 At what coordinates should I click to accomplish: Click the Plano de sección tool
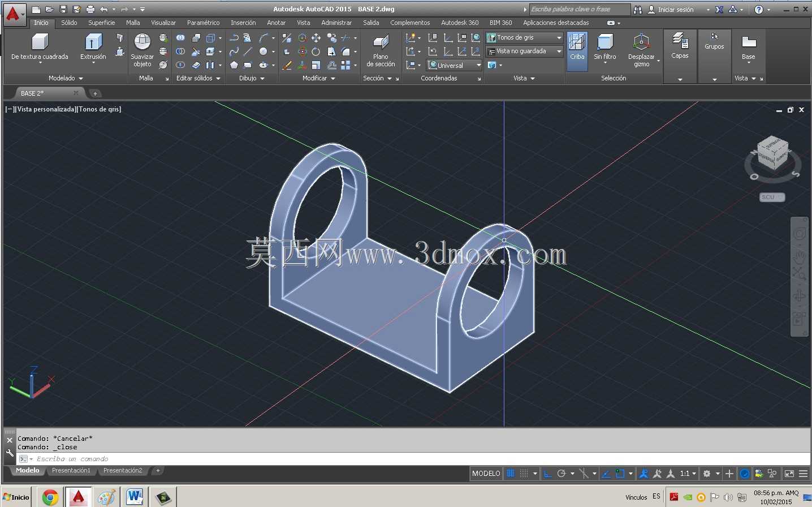click(381, 50)
